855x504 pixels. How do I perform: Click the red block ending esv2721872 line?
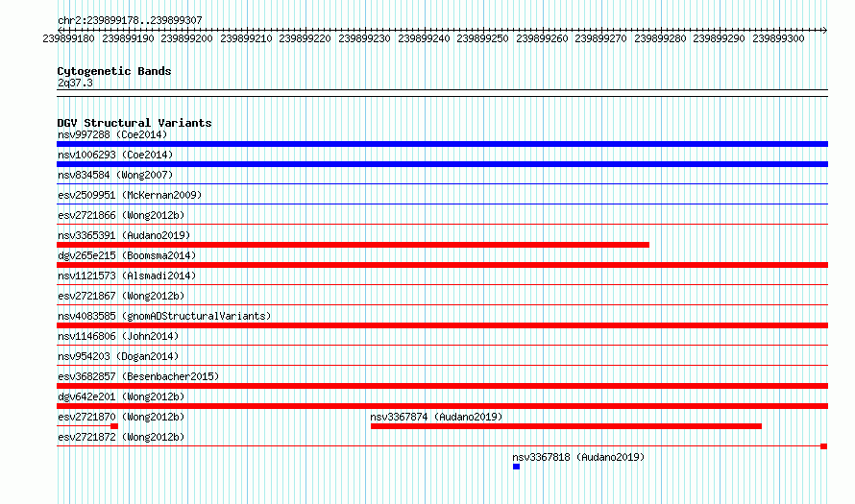(x=824, y=446)
